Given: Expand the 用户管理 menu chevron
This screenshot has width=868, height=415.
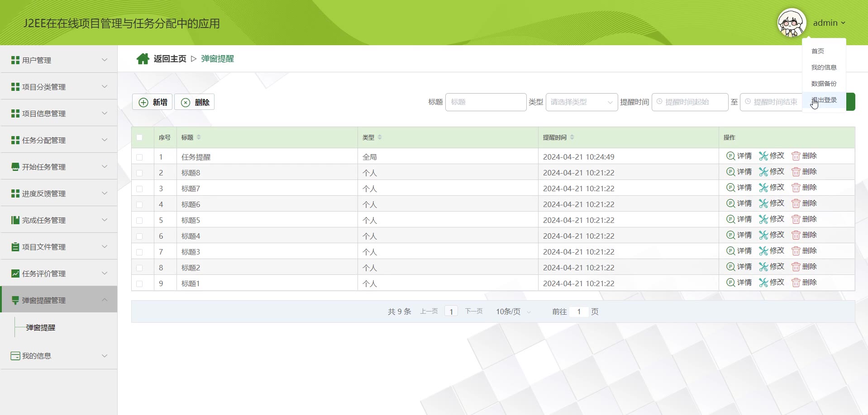Looking at the screenshot, I should [x=105, y=60].
